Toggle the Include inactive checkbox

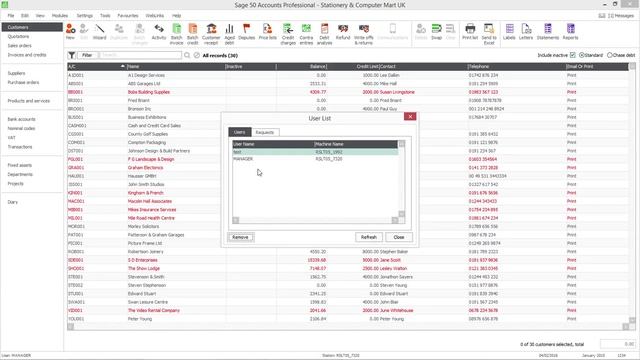(573, 55)
